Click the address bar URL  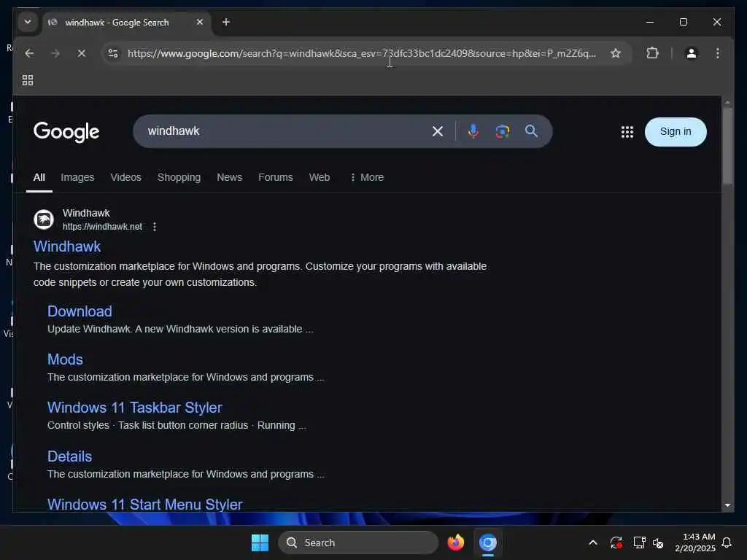point(361,53)
